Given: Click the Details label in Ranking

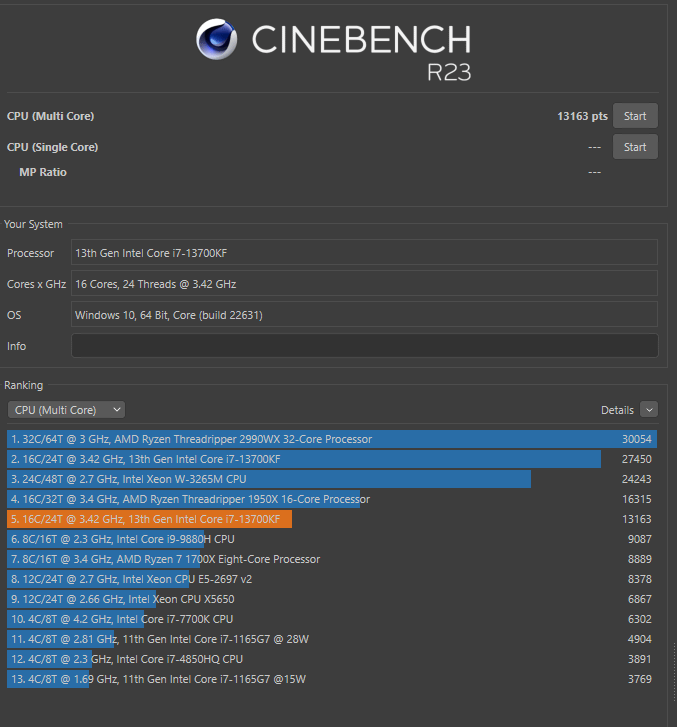Looking at the screenshot, I should pyautogui.click(x=617, y=410).
